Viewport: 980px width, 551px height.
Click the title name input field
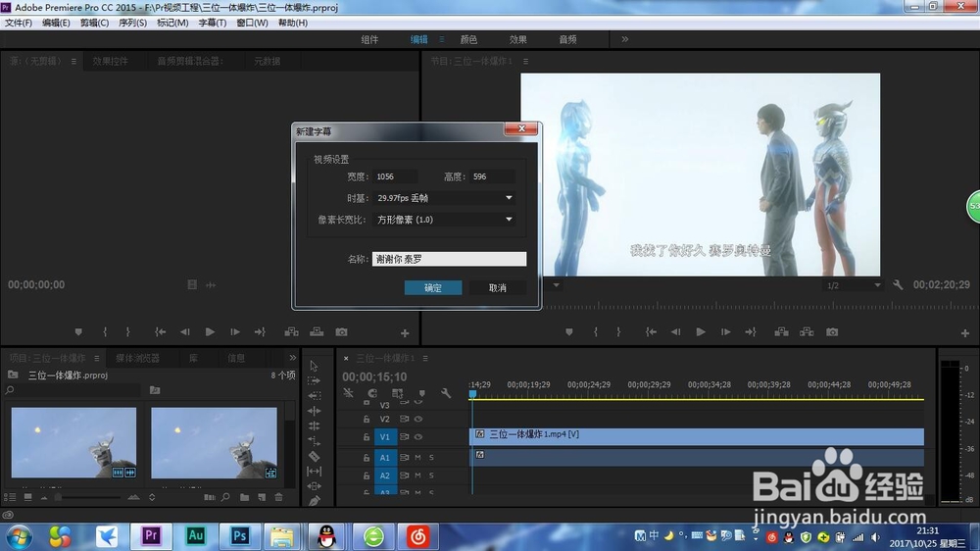(x=449, y=259)
